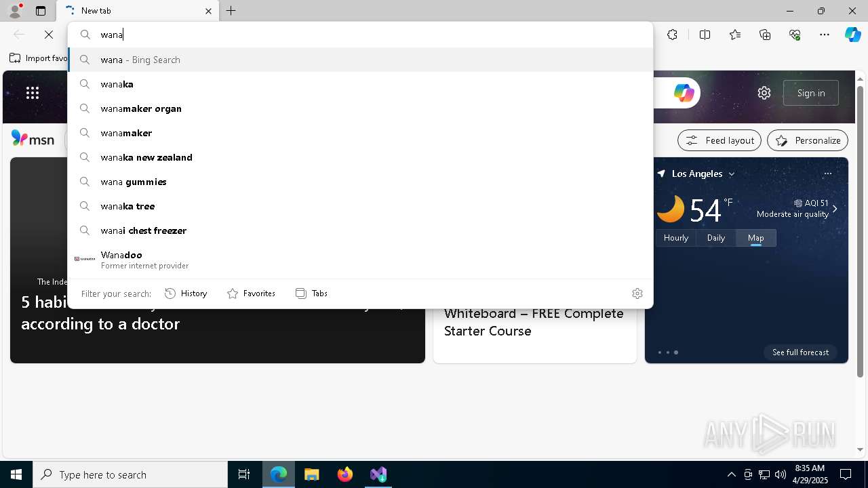Click the taskbar search box
This screenshot has height=488, width=868.
click(x=130, y=474)
